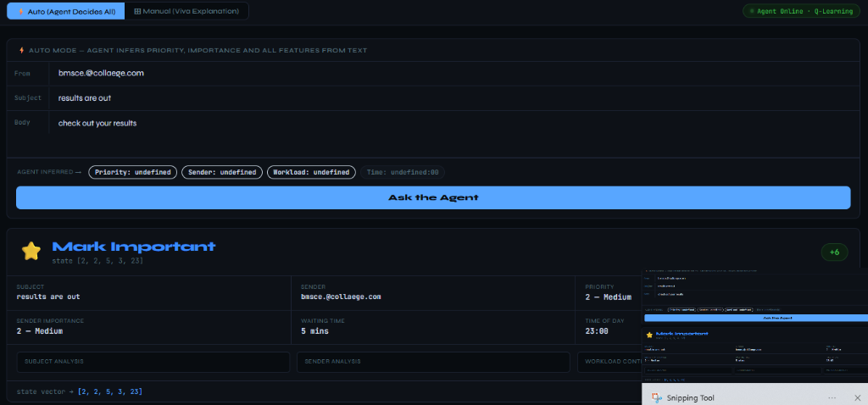Click the Workload: undefined chip
This screenshot has height=405, width=868.
[311, 172]
